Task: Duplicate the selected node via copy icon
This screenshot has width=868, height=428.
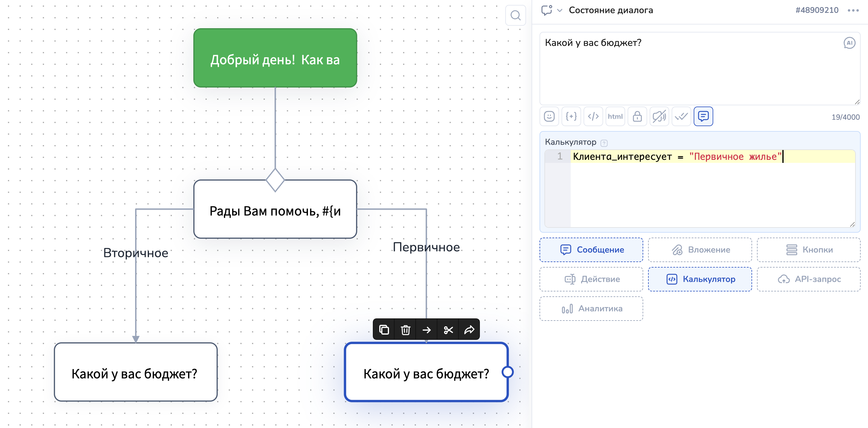Action: [384, 329]
